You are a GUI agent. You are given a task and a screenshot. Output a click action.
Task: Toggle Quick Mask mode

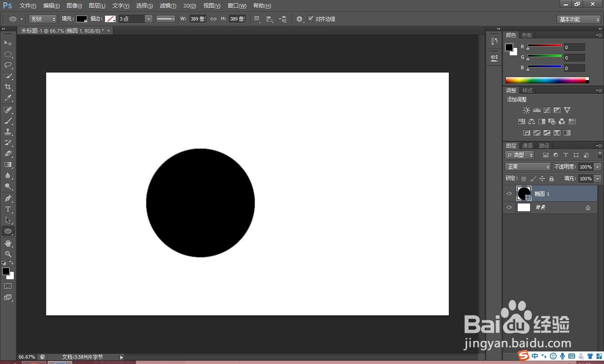[x=8, y=286]
